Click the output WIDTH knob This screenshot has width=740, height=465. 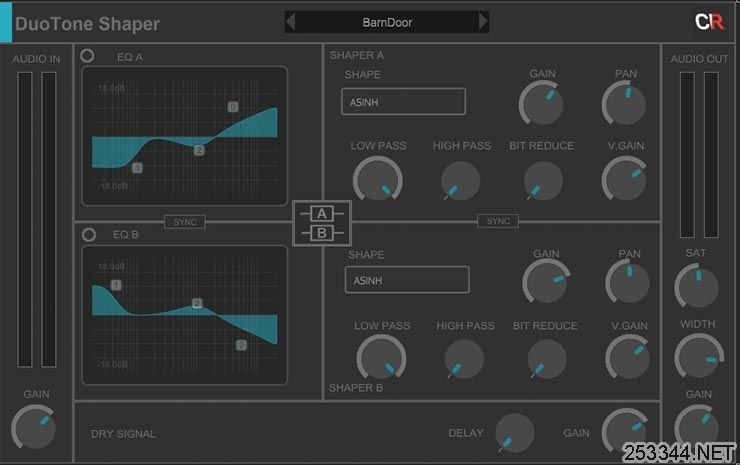tap(699, 356)
